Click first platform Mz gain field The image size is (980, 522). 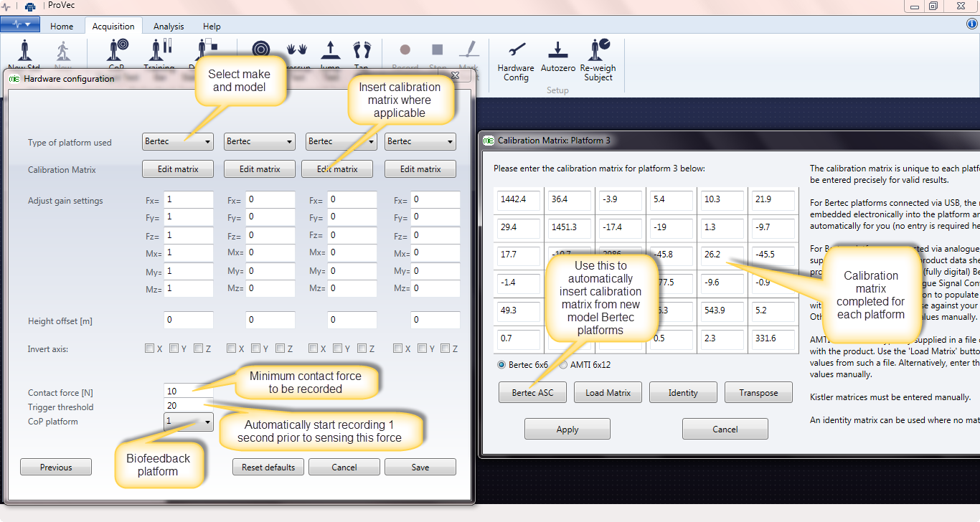pyautogui.click(x=189, y=288)
